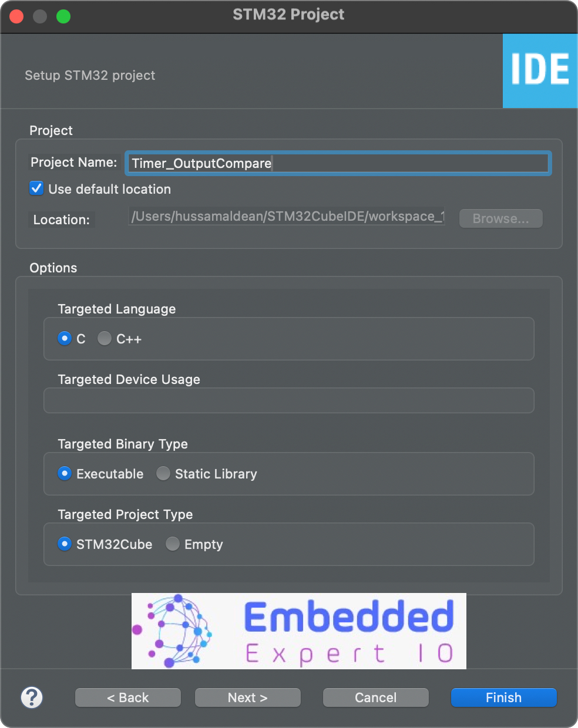The width and height of the screenshot is (578, 728).
Task: Advance using the Next button
Action: (247, 697)
